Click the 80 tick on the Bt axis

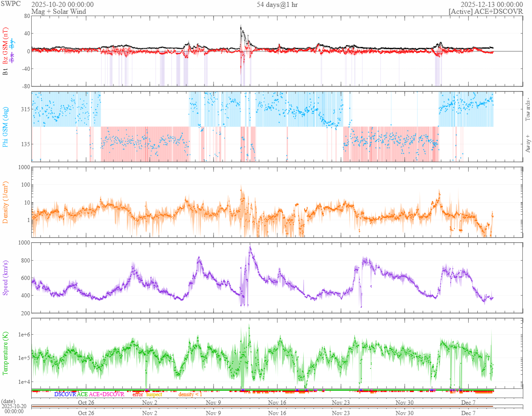(x=27, y=16)
